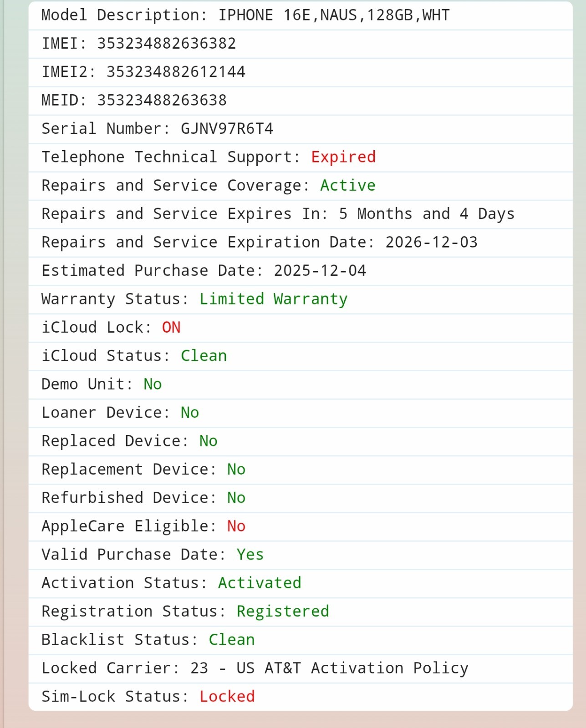Select the Limited Warranty status text
Image resolution: width=586 pixels, height=728 pixels.
(274, 299)
